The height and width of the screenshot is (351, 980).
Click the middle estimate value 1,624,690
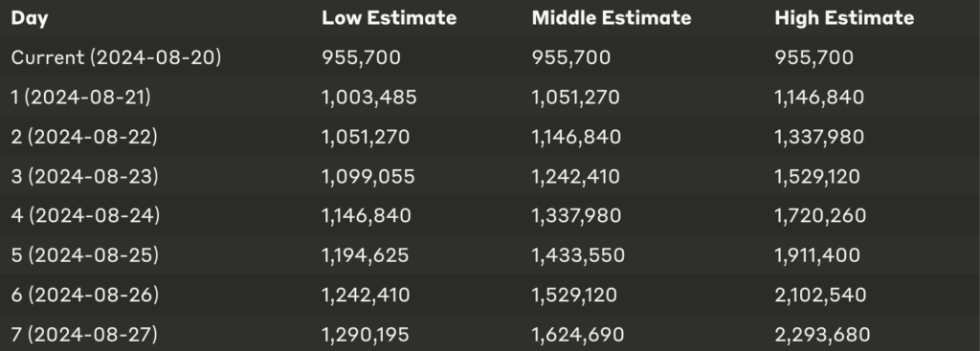pyautogui.click(x=577, y=335)
